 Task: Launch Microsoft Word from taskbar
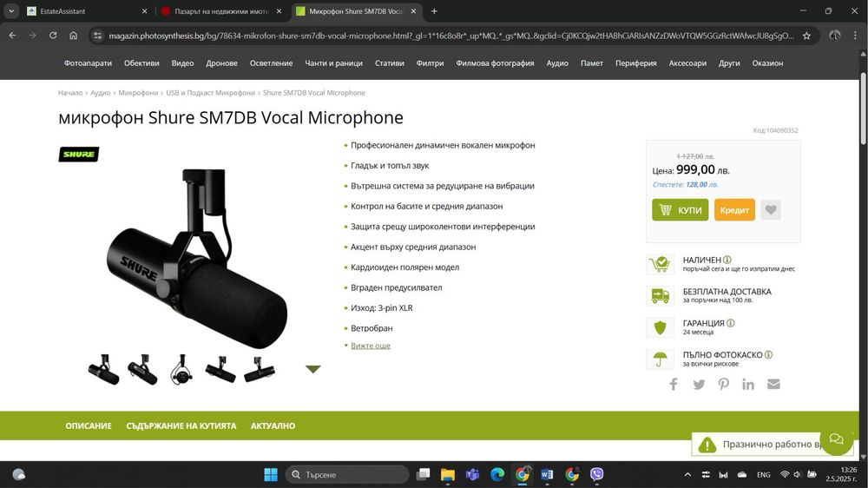547,474
